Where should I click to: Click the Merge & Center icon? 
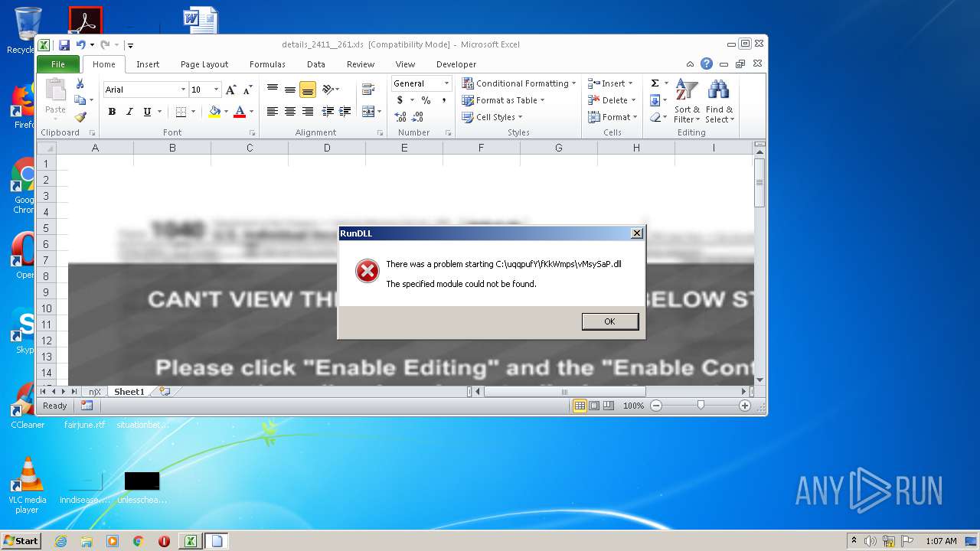point(368,112)
